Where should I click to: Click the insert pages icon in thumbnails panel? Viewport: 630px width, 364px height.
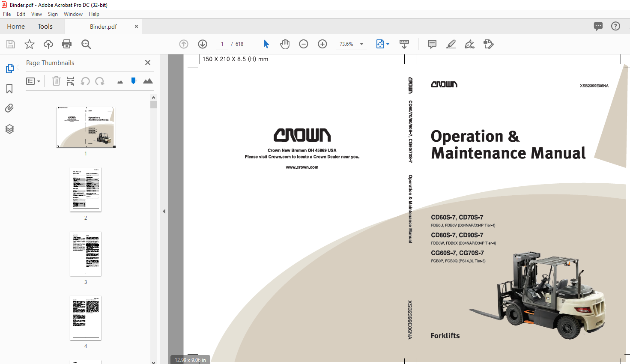pos(71,81)
